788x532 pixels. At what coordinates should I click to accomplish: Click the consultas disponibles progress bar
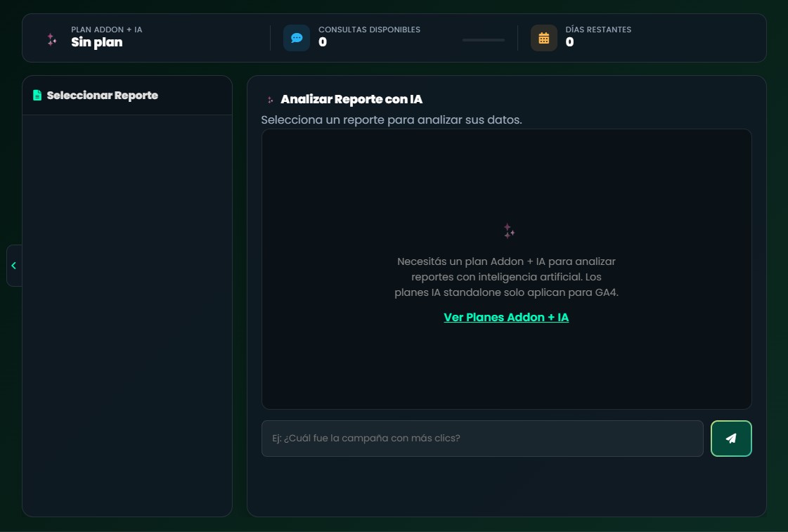(x=483, y=41)
